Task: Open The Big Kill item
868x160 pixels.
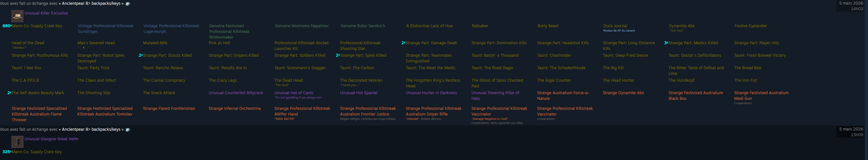Action: pyautogui.click(x=613, y=68)
